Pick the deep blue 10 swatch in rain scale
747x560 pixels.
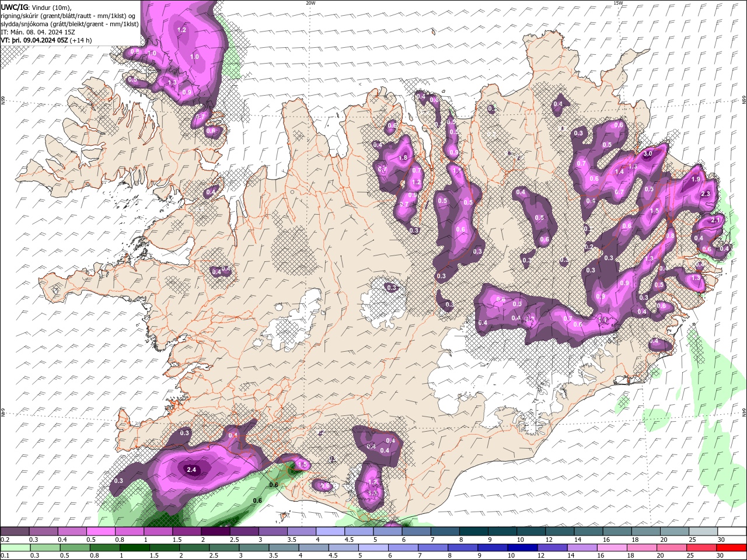(x=522, y=547)
